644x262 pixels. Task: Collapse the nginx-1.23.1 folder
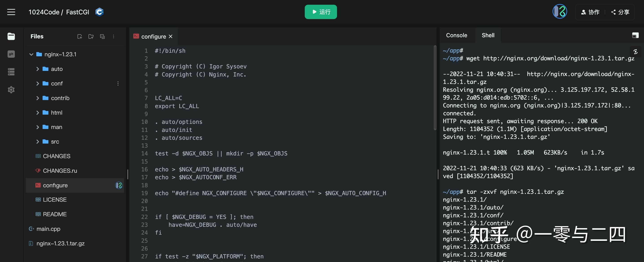[31, 54]
